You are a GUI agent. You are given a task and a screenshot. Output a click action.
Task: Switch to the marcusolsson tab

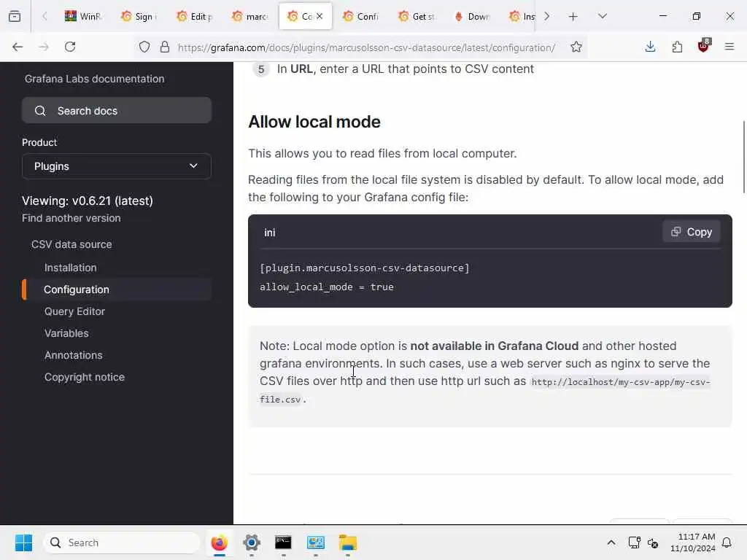pyautogui.click(x=250, y=16)
